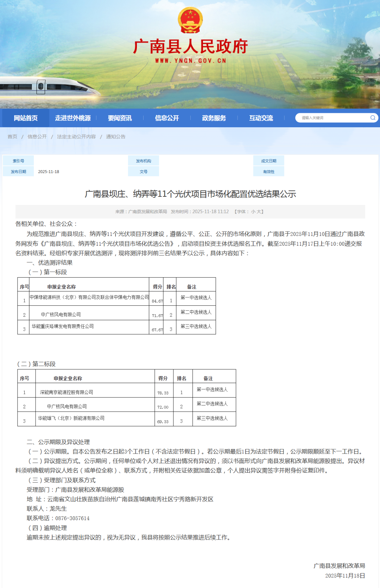Click the 发布机构 metadata label

click(x=144, y=161)
